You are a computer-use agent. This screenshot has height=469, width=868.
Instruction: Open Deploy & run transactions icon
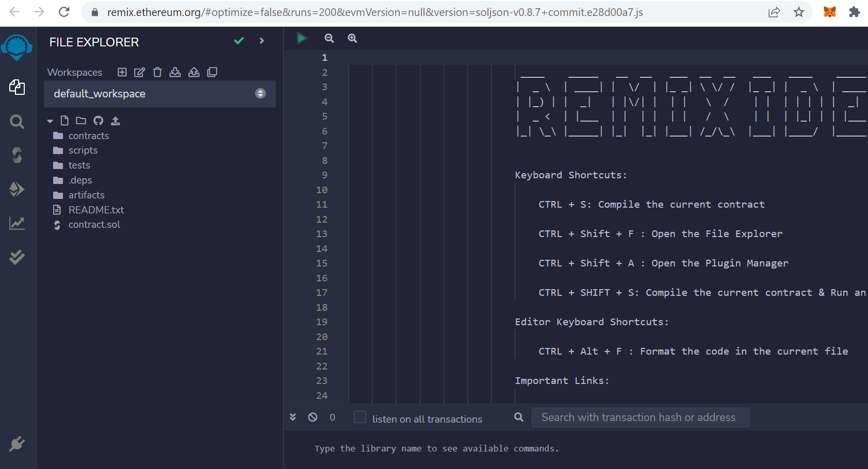point(17,189)
